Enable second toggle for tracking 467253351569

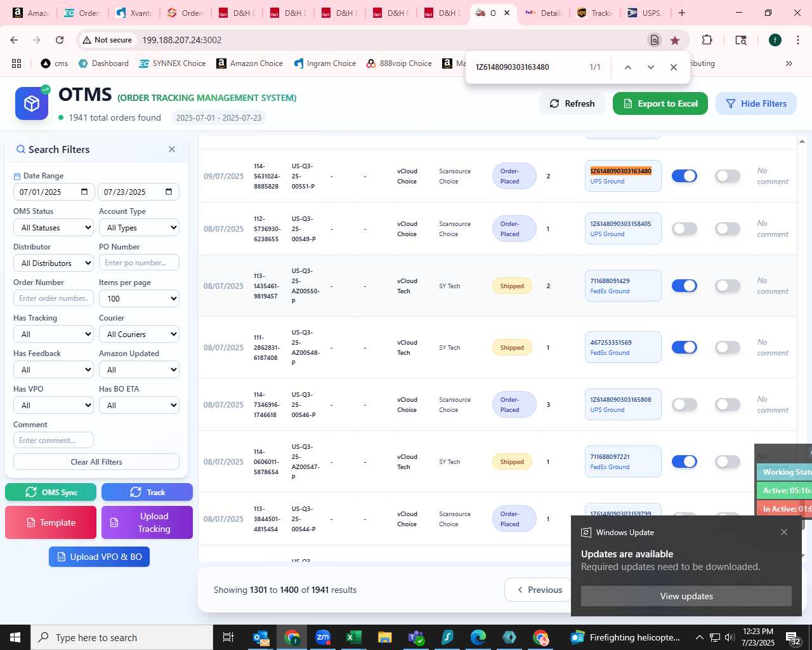(728, 347)
